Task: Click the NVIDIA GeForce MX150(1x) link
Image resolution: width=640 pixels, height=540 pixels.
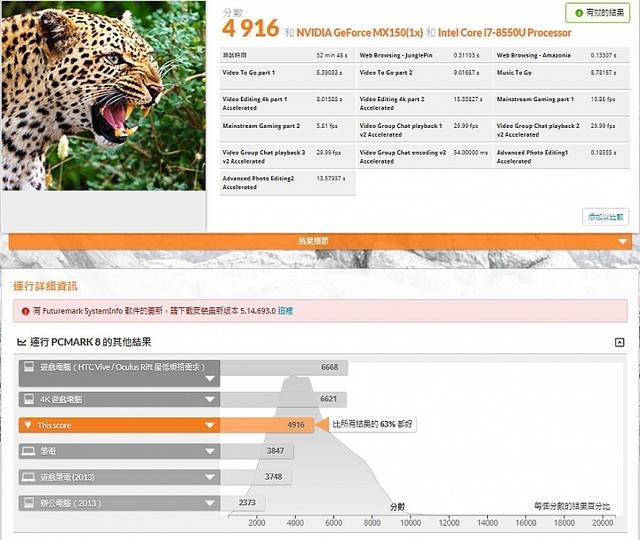Action: coord(360,33)
